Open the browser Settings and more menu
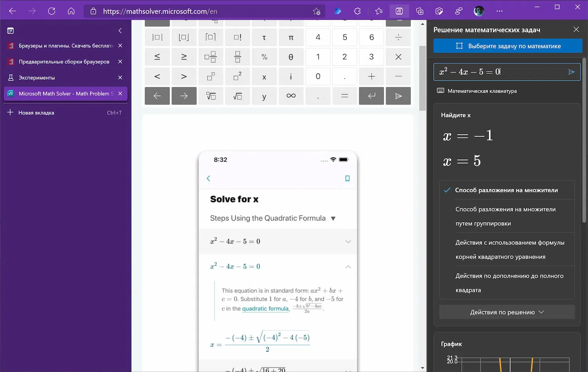The width and height of the screenshot is (588, 372). (x=499, y=11)
